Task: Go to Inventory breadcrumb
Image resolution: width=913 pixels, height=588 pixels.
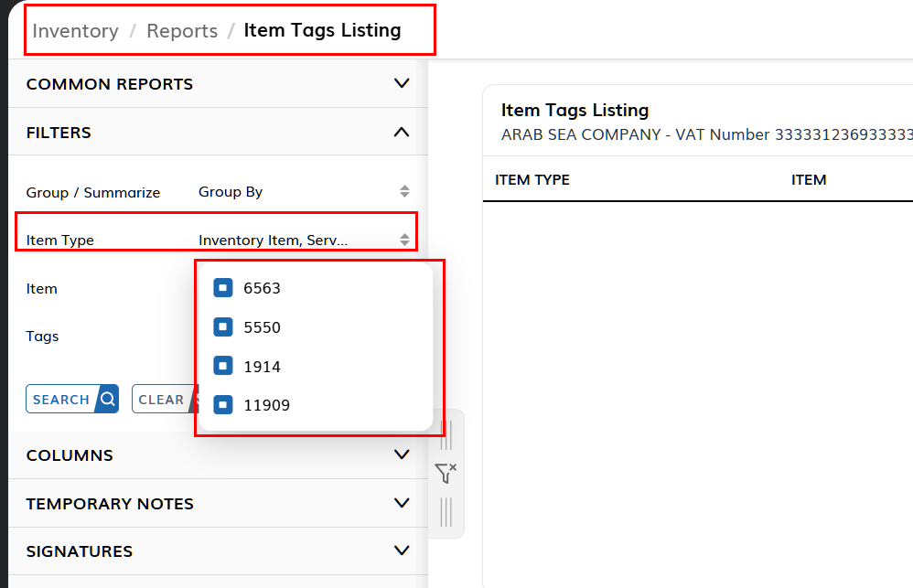Action: coord(75,31)
